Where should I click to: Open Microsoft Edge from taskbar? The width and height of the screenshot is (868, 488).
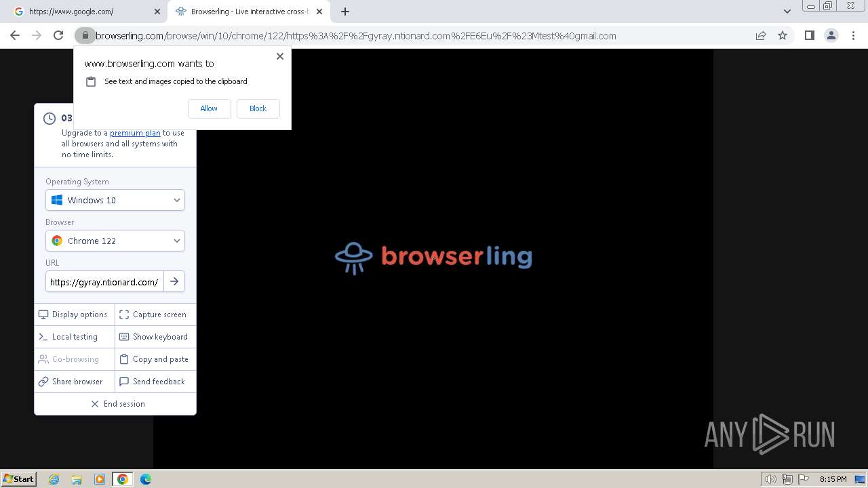(x=146, y=479)
